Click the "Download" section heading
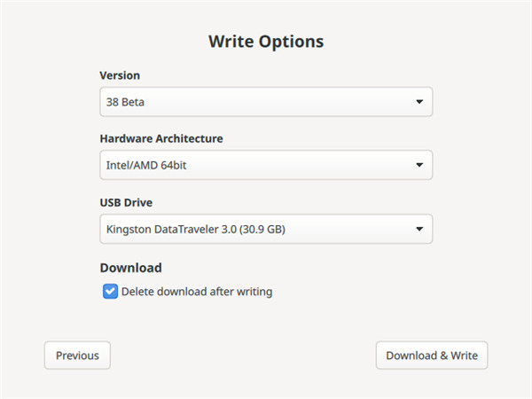532x399 pixels. 130,267
